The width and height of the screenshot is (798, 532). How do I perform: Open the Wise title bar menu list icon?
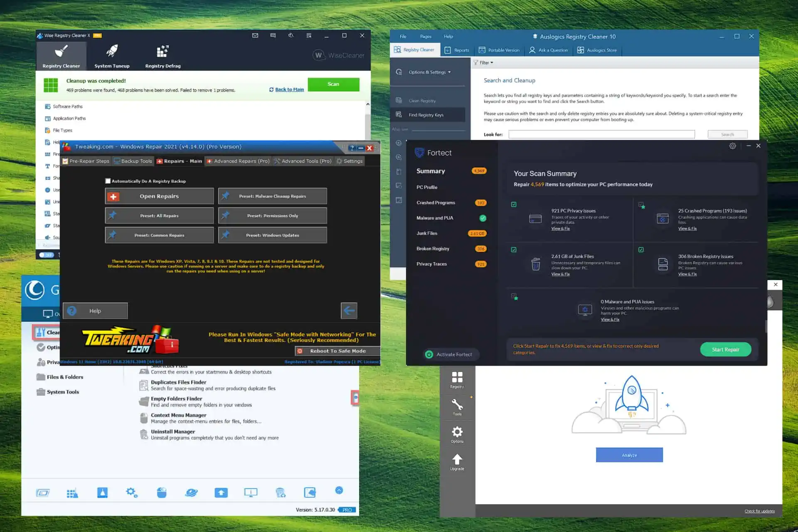tap(309, 35)
